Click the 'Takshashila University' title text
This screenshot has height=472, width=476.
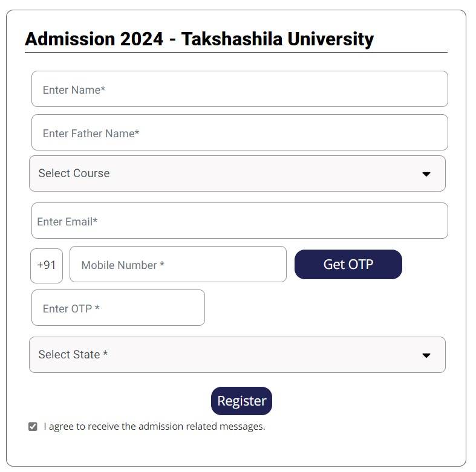tap(278, 39)
